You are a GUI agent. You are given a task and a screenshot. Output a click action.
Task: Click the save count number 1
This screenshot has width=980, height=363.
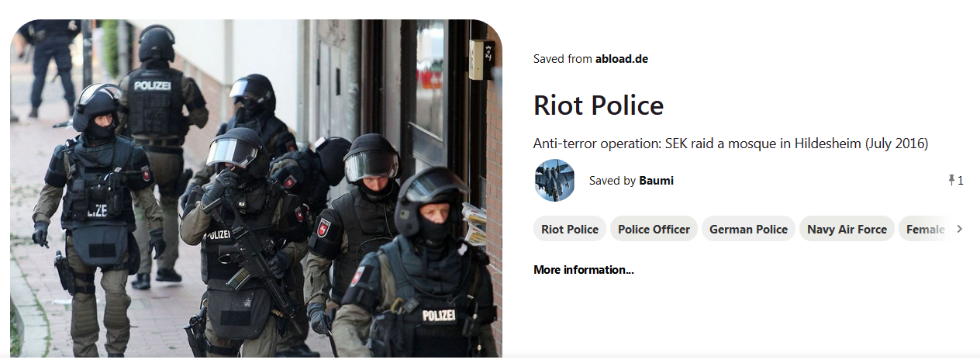coord(961,181)
